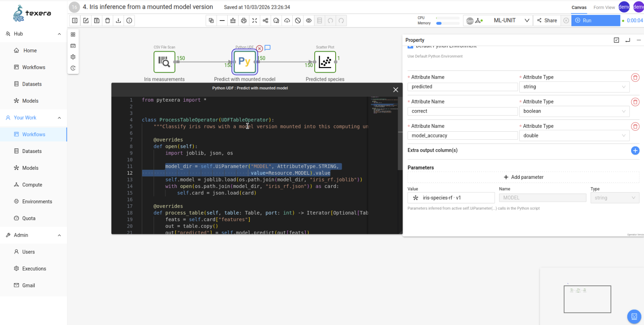Open the comment bubbles toolbar icon
Screen dimensions: 644x325
[x=276, y=21]
